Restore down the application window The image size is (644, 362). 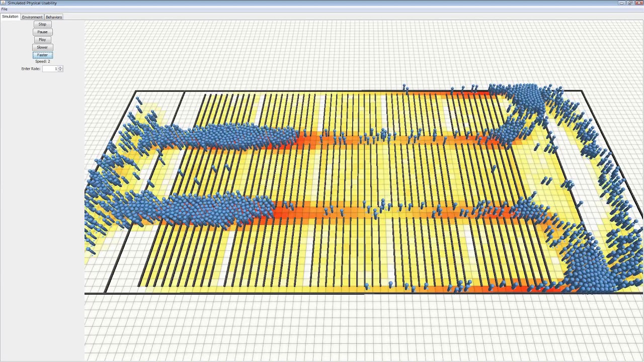(x=630, y=3)
